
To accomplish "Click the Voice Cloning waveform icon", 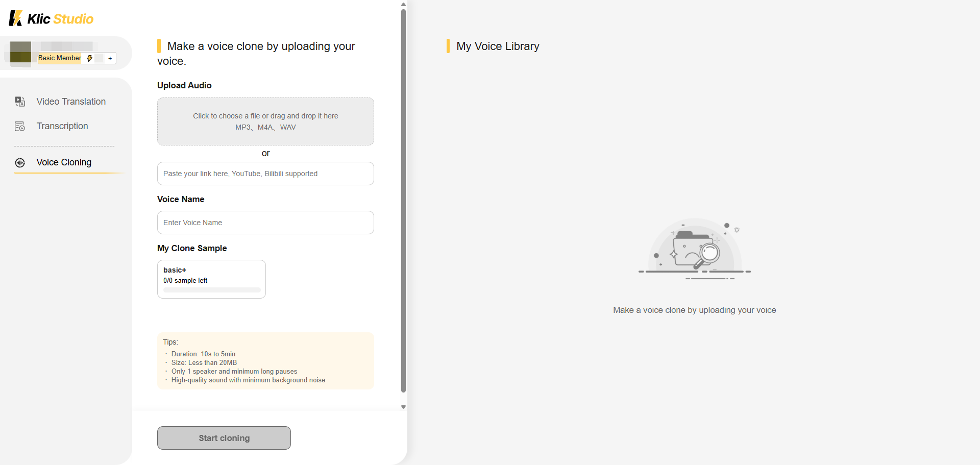I will pyautogui.click(x=20, y=163).
